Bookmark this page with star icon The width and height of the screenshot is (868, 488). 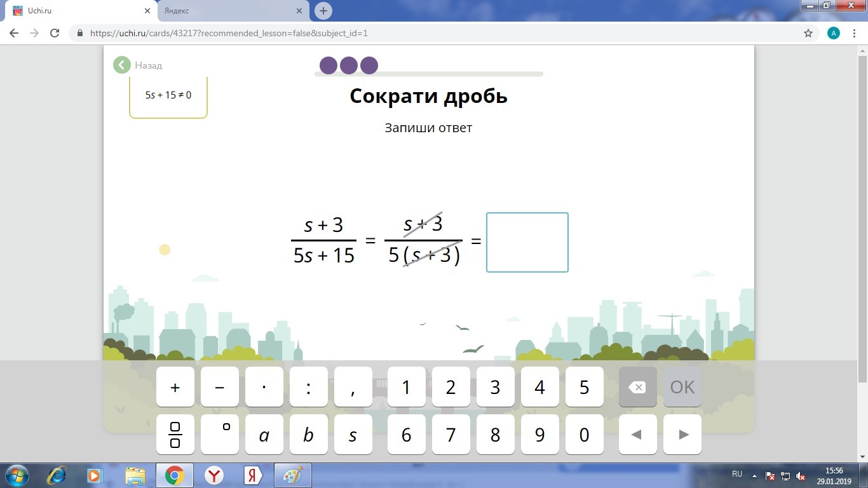click(808, 33)
